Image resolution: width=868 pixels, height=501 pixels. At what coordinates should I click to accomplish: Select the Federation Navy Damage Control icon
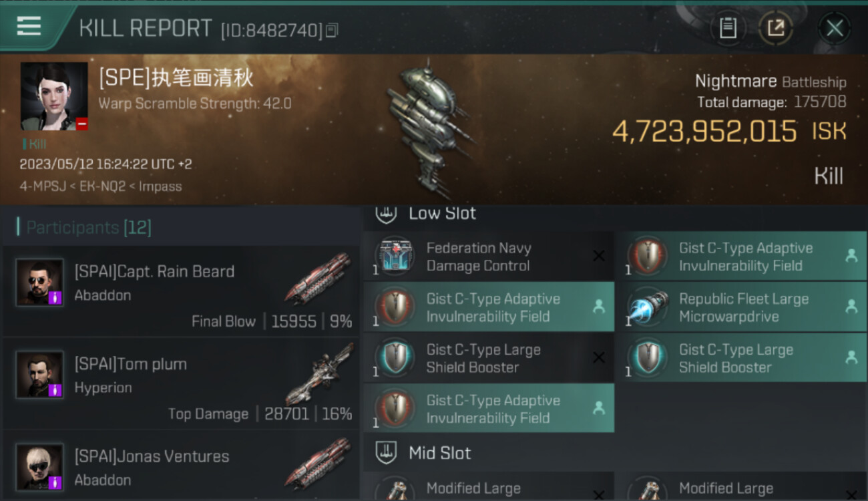tap(395, 257)
